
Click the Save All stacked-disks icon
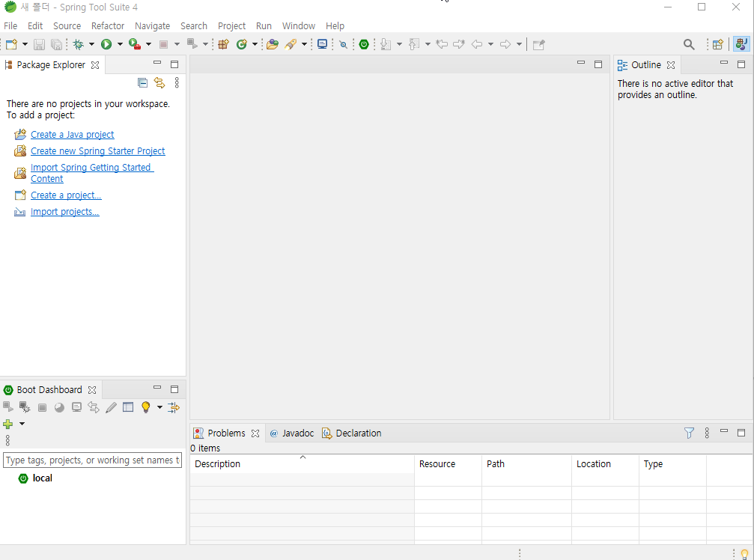[57, 45]
